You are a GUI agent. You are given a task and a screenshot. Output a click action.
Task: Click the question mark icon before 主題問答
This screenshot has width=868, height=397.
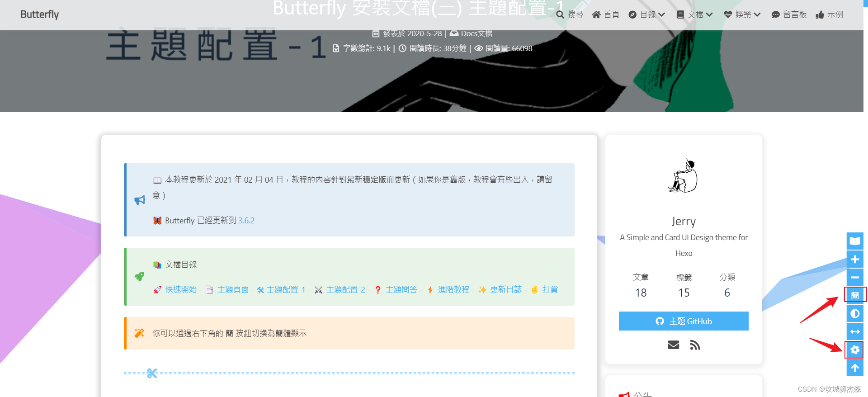coord(378,290)
